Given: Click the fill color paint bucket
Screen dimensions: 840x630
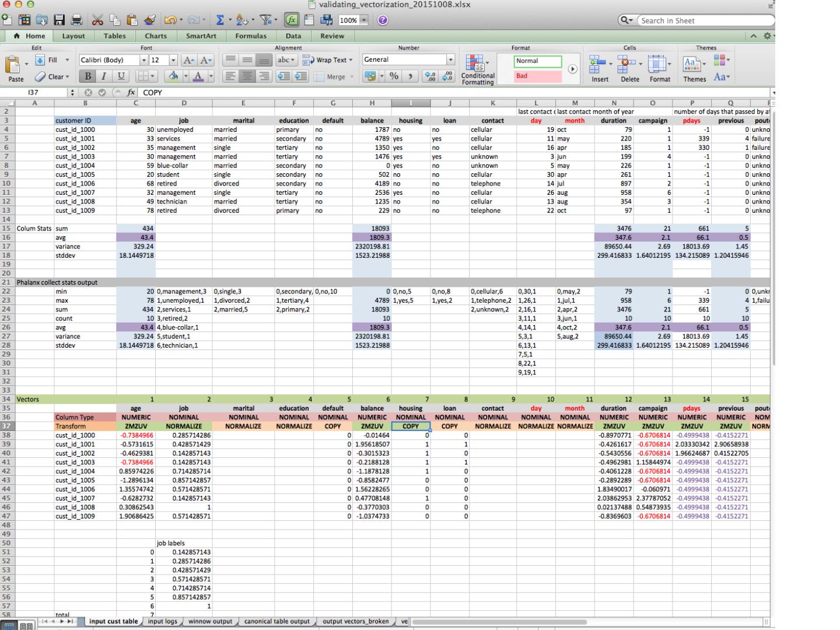Looking at the screenshot, I should coord(173,76).
